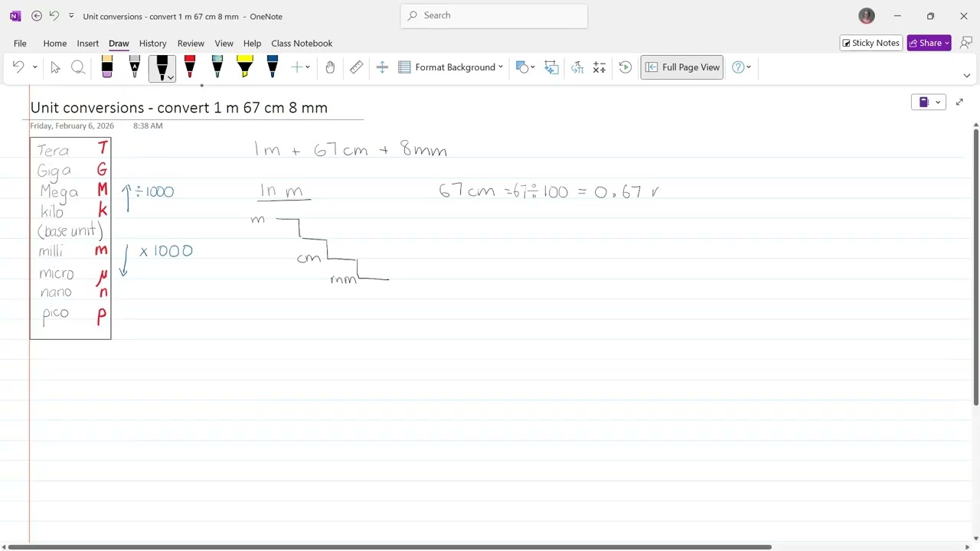980x551 pixels.
Task: Toggle Full Page View
Action: [682, 67]
